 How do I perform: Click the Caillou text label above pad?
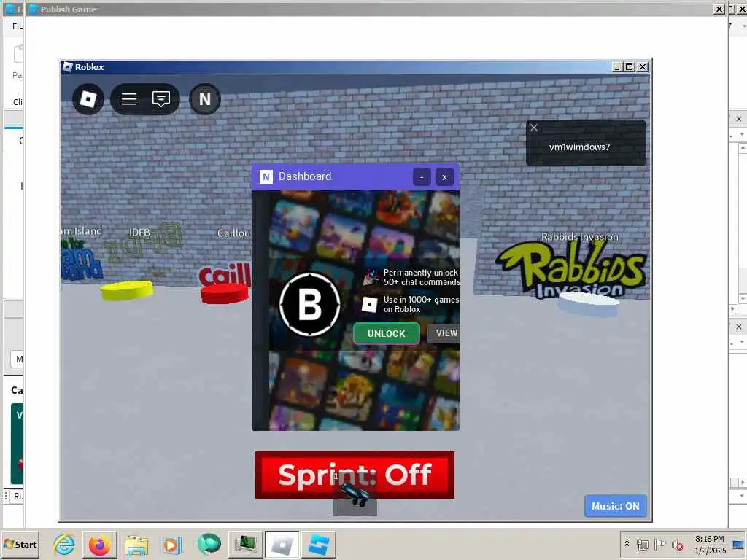coord(233,233)
